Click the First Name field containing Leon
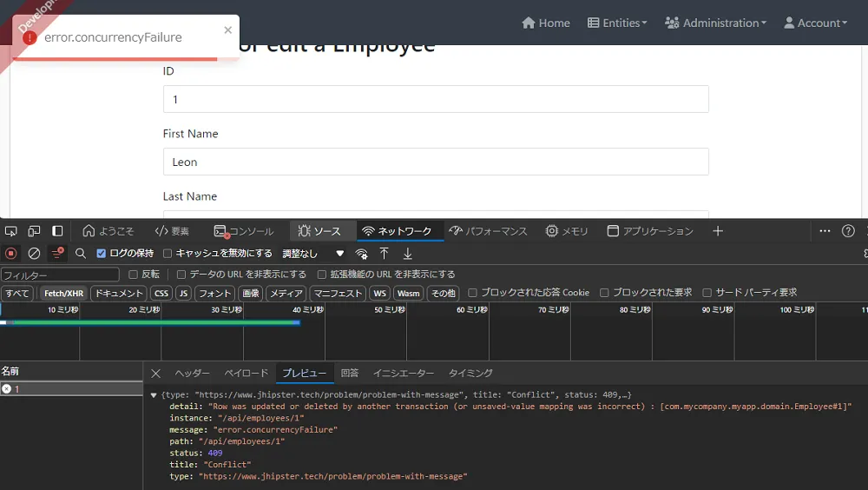868x490 pixels. pyautogui.click(x=436, y=162)
